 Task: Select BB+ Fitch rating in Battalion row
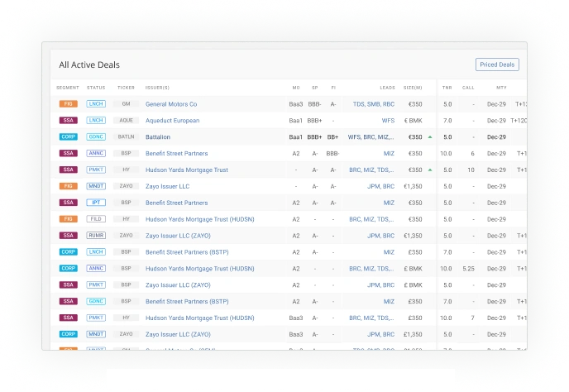(332, 137)
